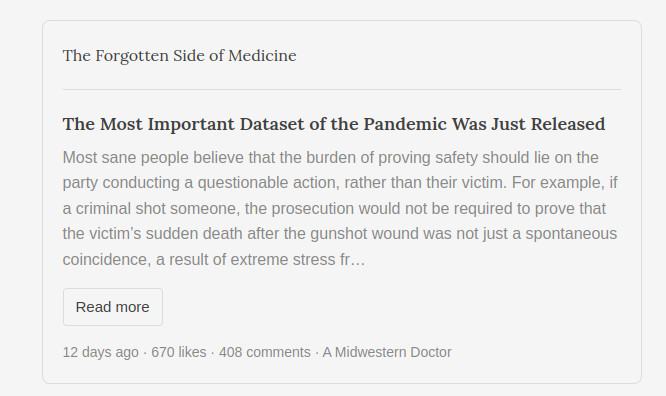Click the word 'Forgotten' in the publication name
The image size is (666, 396).
pos(132,56)
